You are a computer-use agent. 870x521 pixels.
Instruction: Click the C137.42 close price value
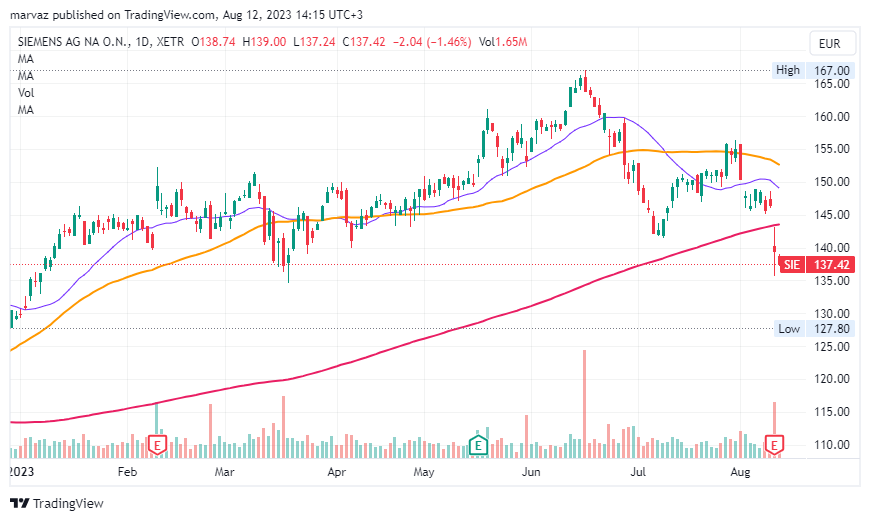point(363,42)
